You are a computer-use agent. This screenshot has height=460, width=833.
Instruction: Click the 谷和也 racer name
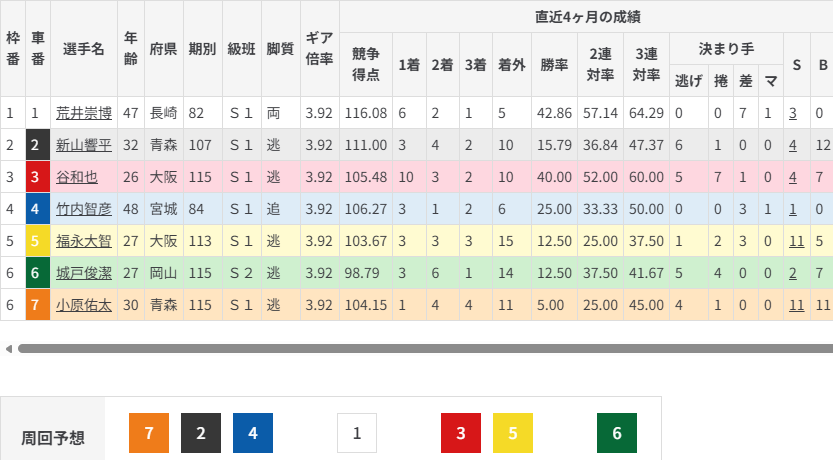coord(76,177)
